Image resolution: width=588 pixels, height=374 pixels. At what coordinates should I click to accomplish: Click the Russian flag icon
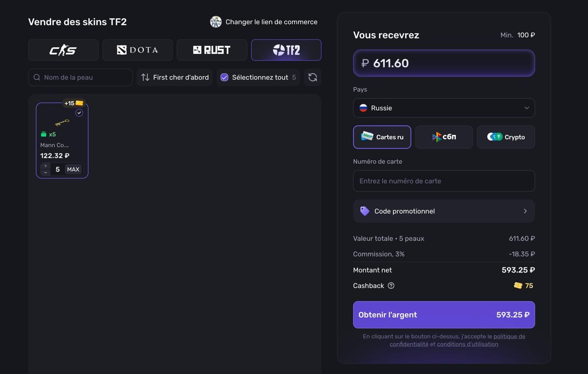[x=363, y=108]
